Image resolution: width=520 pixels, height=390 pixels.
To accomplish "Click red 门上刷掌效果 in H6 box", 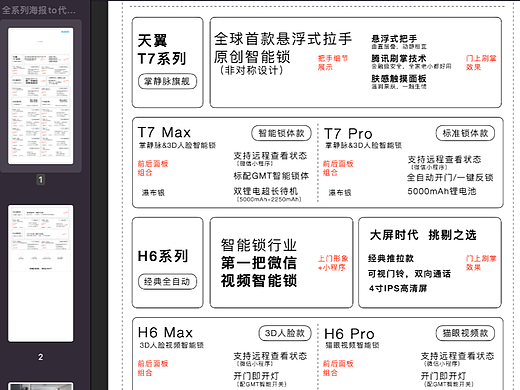I will (481, 263).
